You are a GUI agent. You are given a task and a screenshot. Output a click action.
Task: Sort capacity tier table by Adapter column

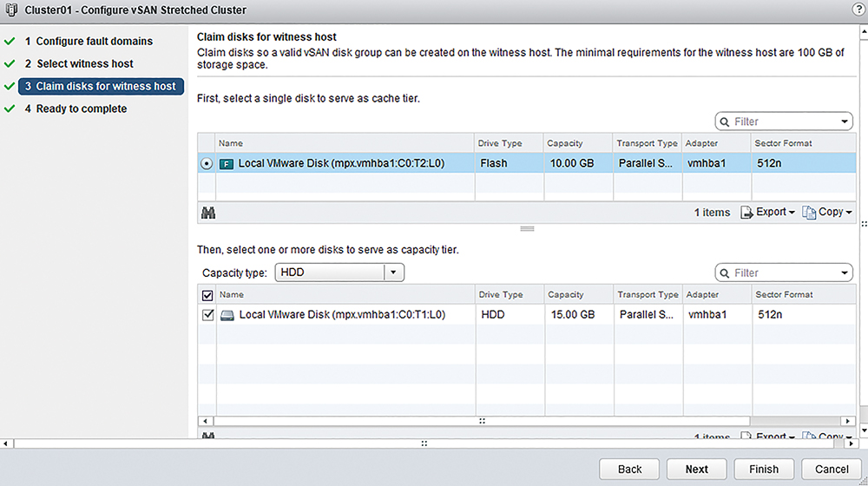tap(718, 295)
